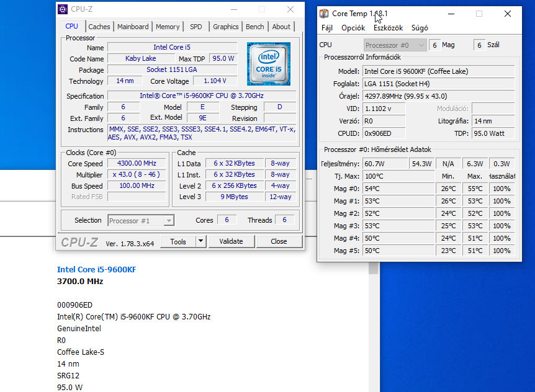Click the page scrollbar thumb behind CPU-Z

tap(374, 268)
